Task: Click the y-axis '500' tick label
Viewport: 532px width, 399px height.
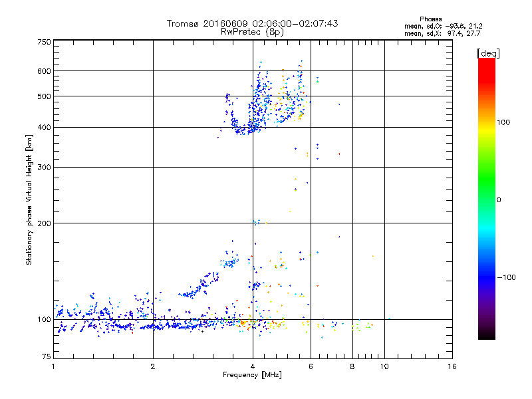Action: tap(44, 96)
